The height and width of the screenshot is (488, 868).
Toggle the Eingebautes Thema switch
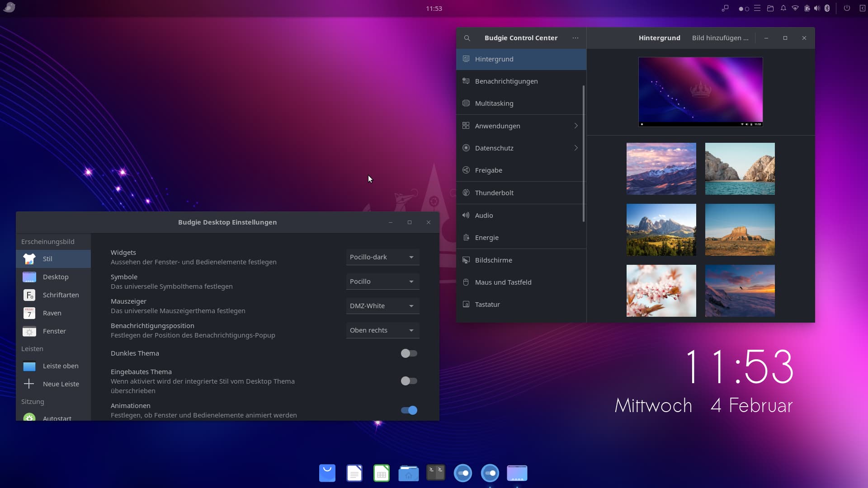409,381
